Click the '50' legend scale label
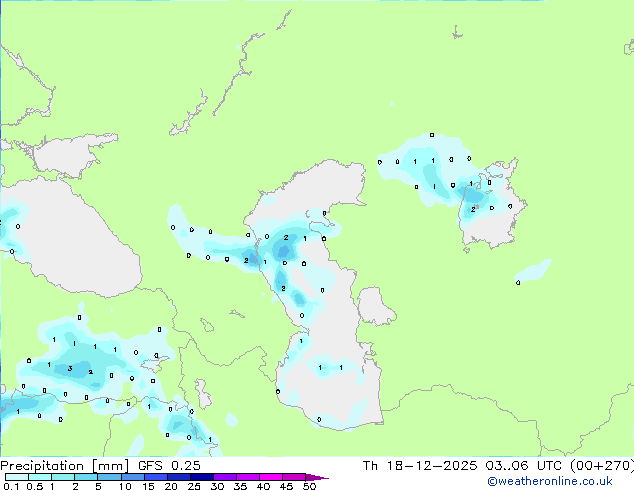This screenshot has width=634, height=490. [309, 486]
